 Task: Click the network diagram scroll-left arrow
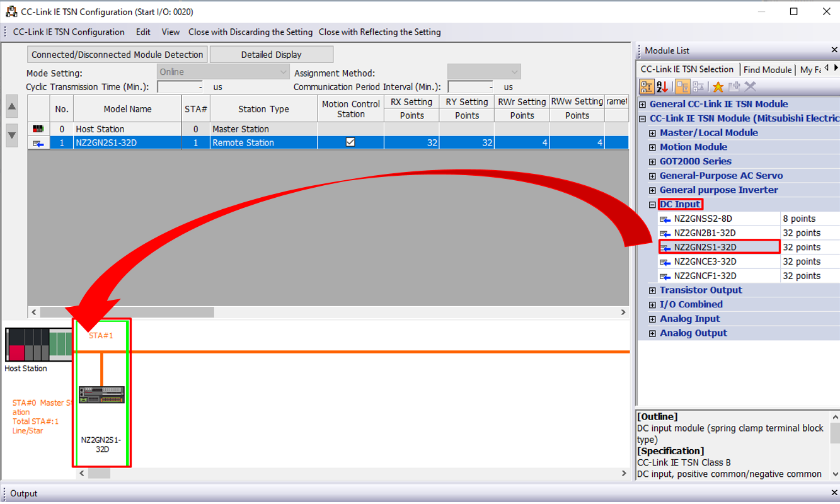pyautogui.click(x=81, y=473)
